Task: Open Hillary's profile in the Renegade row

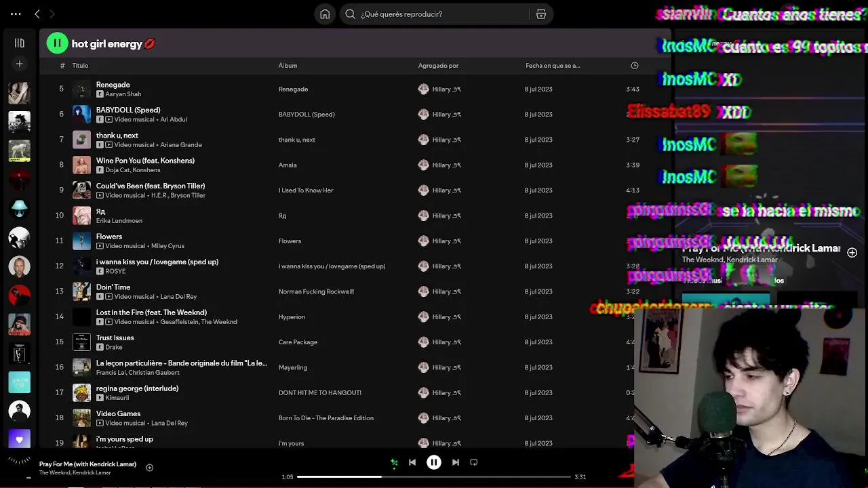Action: point(446,89)
